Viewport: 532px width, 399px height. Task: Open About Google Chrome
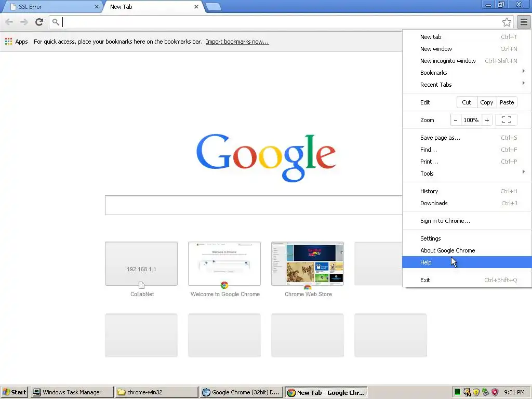467,250
